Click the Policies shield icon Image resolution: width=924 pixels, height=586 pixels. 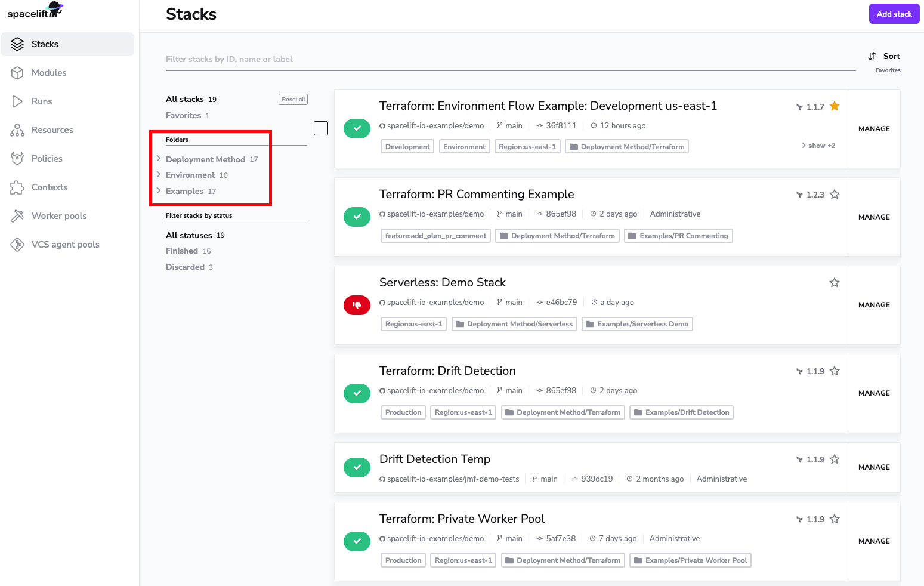(17, 159)
